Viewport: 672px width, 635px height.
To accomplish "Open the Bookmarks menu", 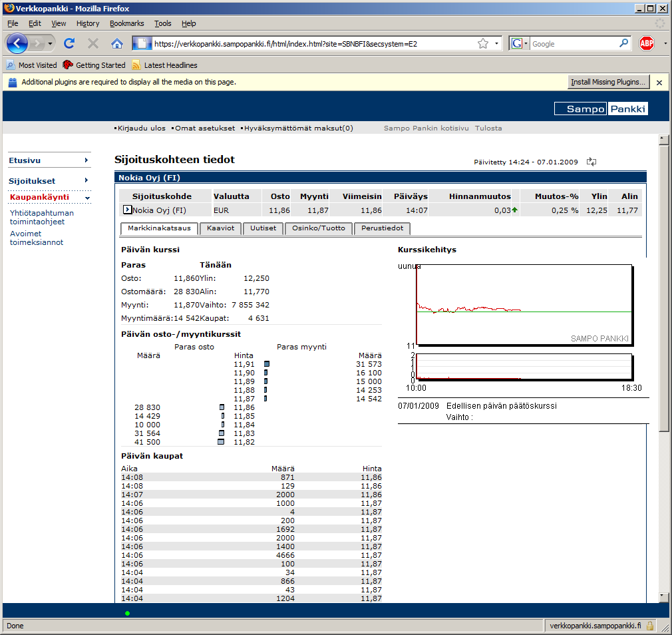I will tap(127, 23).
